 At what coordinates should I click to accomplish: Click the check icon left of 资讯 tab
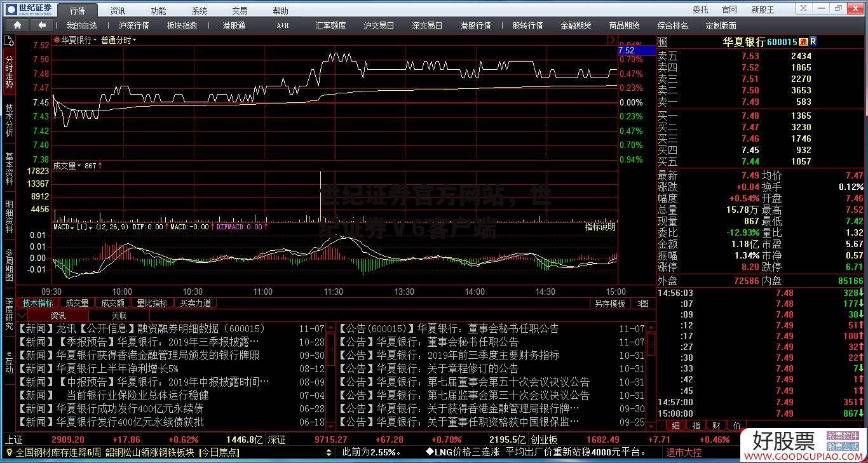coord(22,315)
